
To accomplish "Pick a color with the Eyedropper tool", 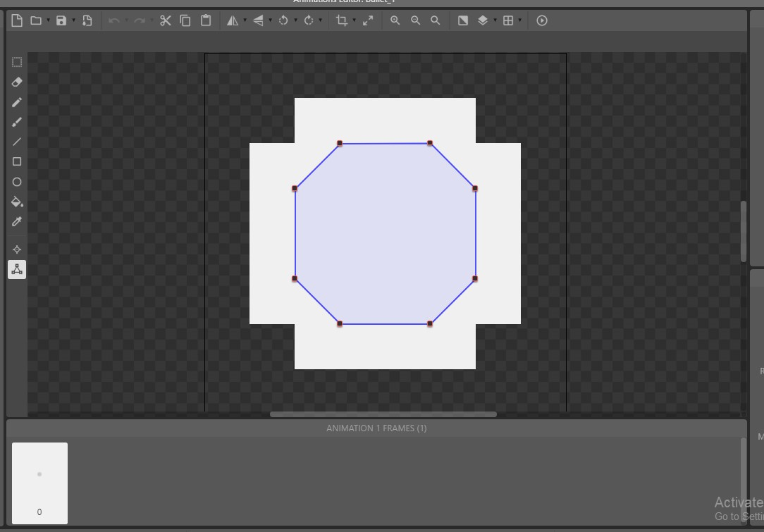I will [x=17, y=221].
